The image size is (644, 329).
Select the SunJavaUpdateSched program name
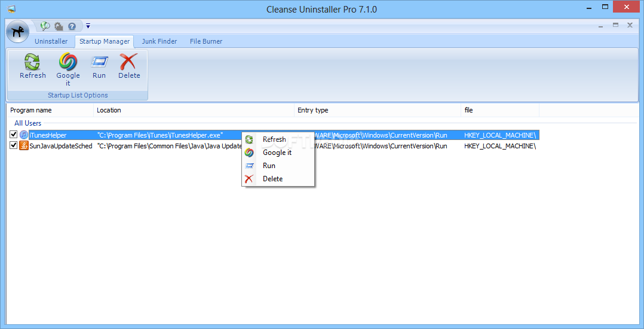point(61,145)
